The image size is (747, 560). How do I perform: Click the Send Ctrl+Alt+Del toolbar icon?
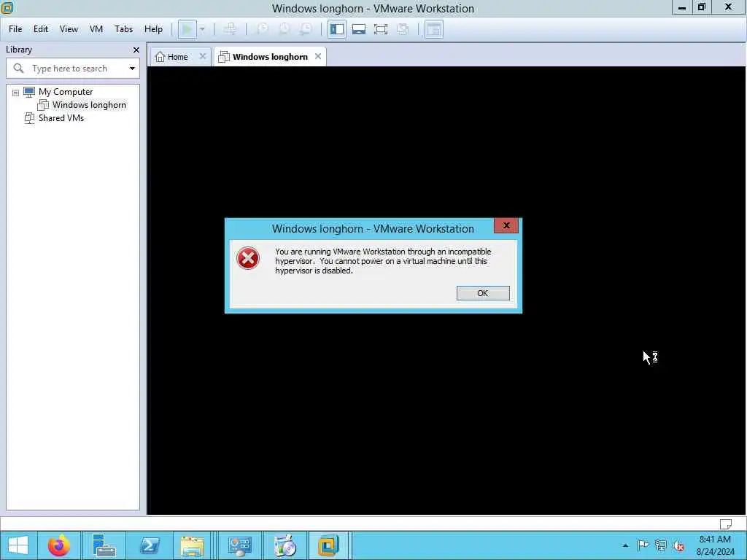pos(230,29)
